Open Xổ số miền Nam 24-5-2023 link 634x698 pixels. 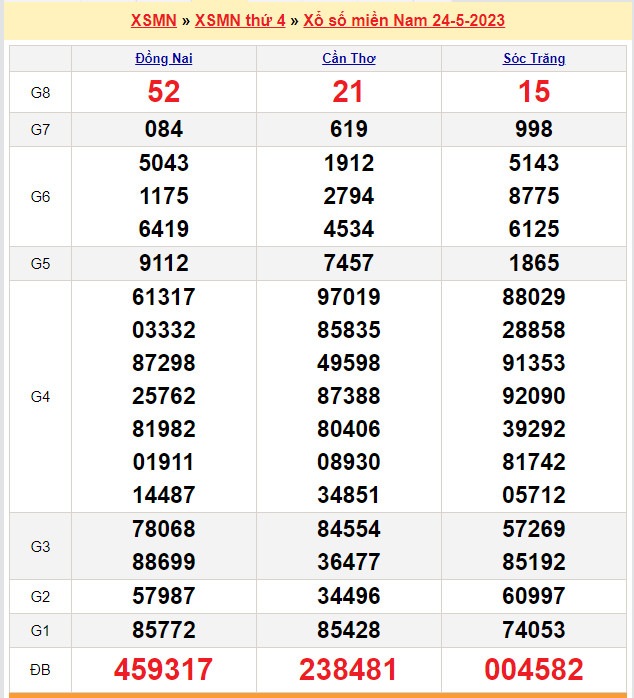404,20
